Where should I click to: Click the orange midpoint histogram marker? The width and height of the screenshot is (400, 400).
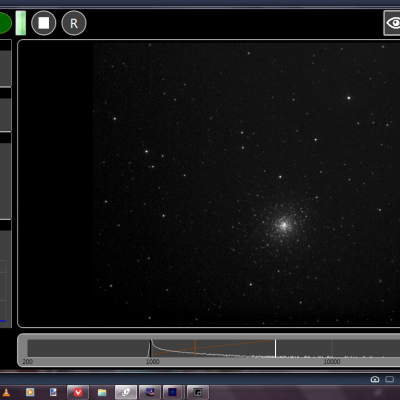(195, 348)
